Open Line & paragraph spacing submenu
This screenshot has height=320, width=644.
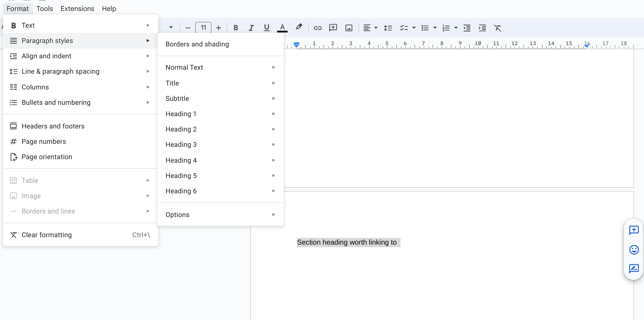[81, 71]
